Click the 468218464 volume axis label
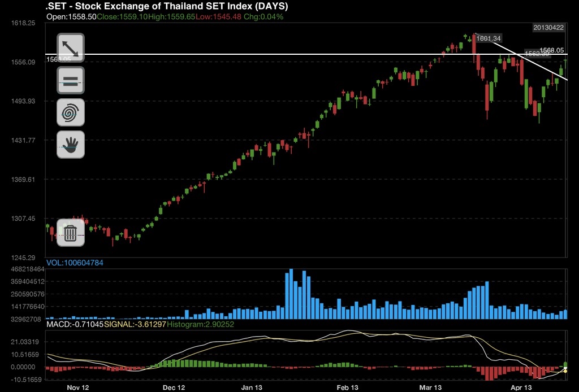This screenshot has height=392, width=579. 28,269
